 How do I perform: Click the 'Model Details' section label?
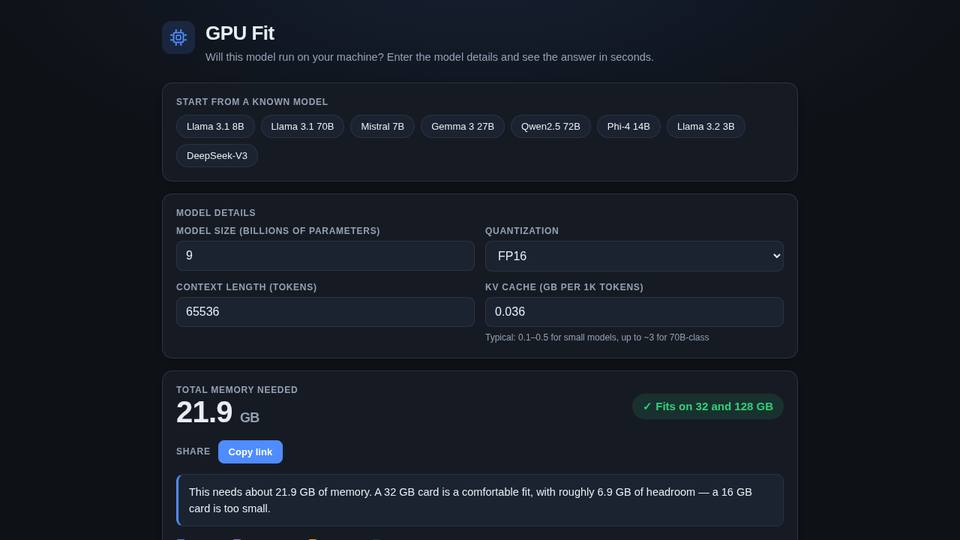(x=216, y=212)
